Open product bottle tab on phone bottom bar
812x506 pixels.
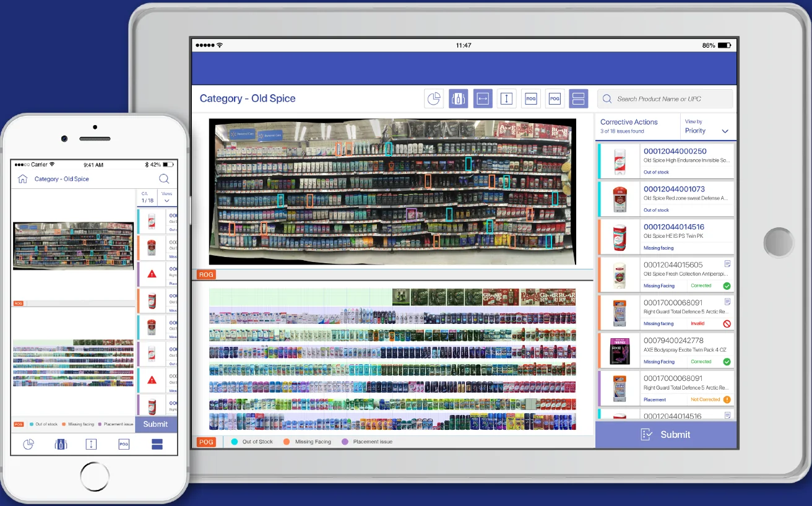tap(60, 444)
